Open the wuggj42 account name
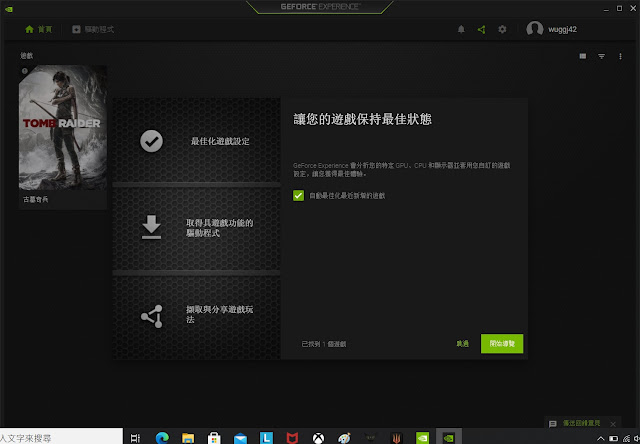The width and height of the screenshot is (640, 444). (562, 29)
